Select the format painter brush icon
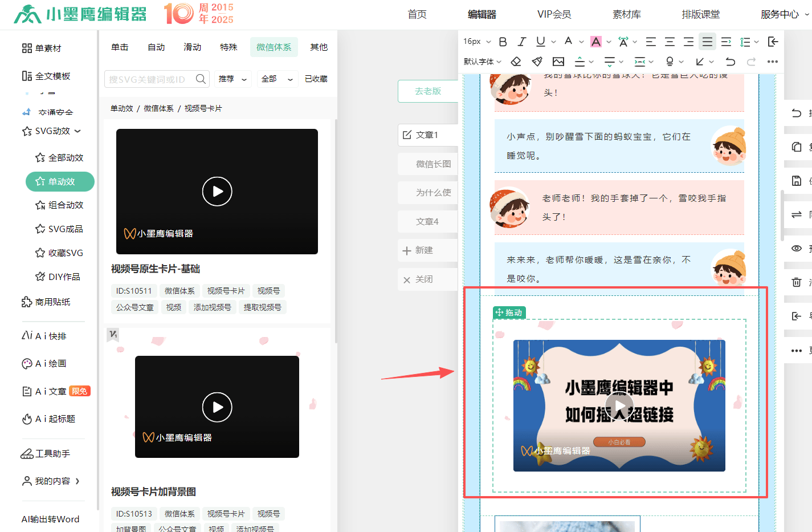 click(x=537, y=62)
